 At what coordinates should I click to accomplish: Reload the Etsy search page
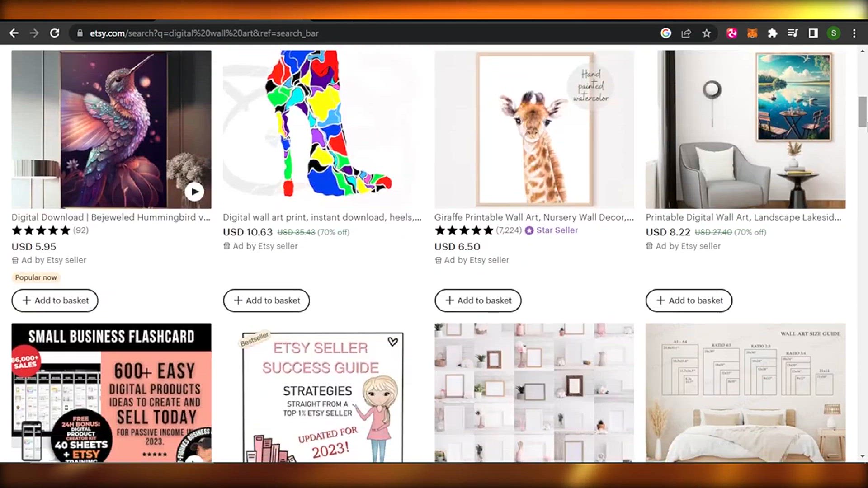[x=55, y=33]
